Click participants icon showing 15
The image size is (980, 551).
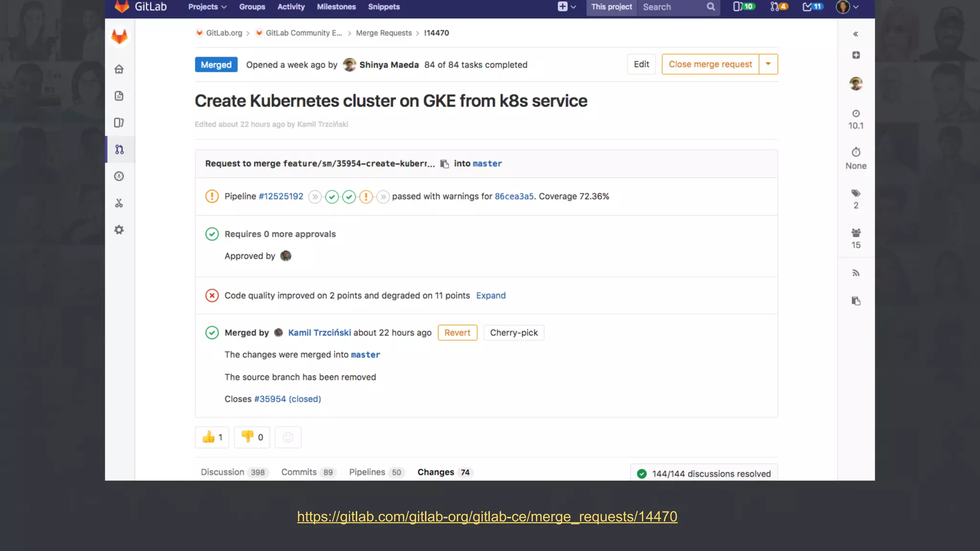click(x=856, y=239)
